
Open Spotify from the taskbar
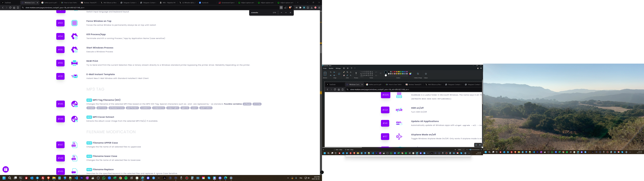(126, 178)
